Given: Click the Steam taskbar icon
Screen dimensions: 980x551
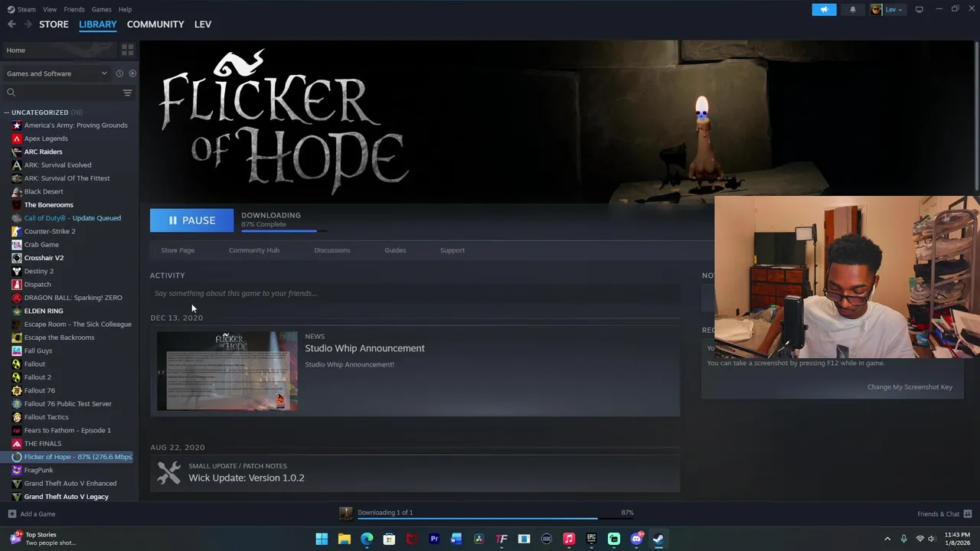Looking at the screenshot, I should pyautogui.click(x=658, y=539).
